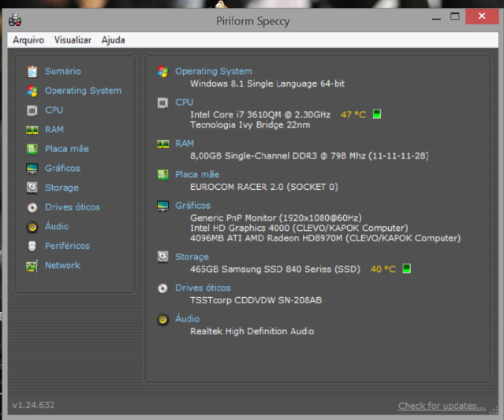Click 'Windows 8.1 Single Language 64-bit' text
Viewport: 504px width, 420px height.
pyautogui.click(x=267, y=84)
